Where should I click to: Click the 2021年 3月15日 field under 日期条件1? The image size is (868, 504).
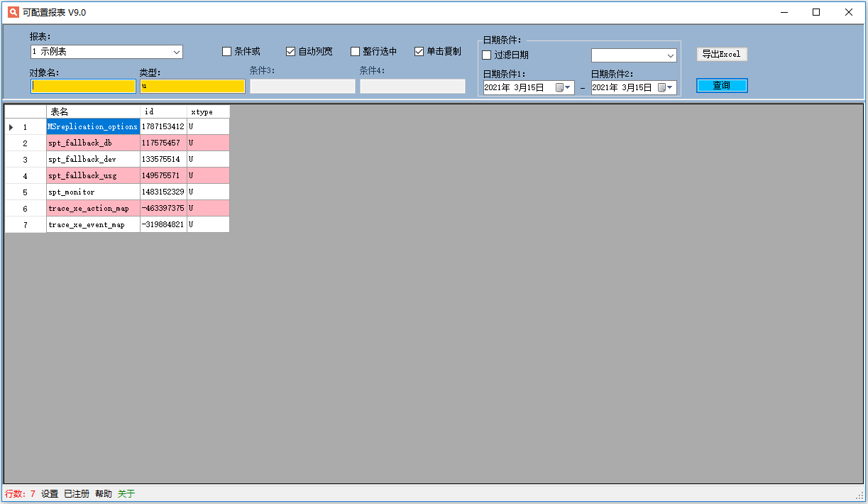(529, 87)
